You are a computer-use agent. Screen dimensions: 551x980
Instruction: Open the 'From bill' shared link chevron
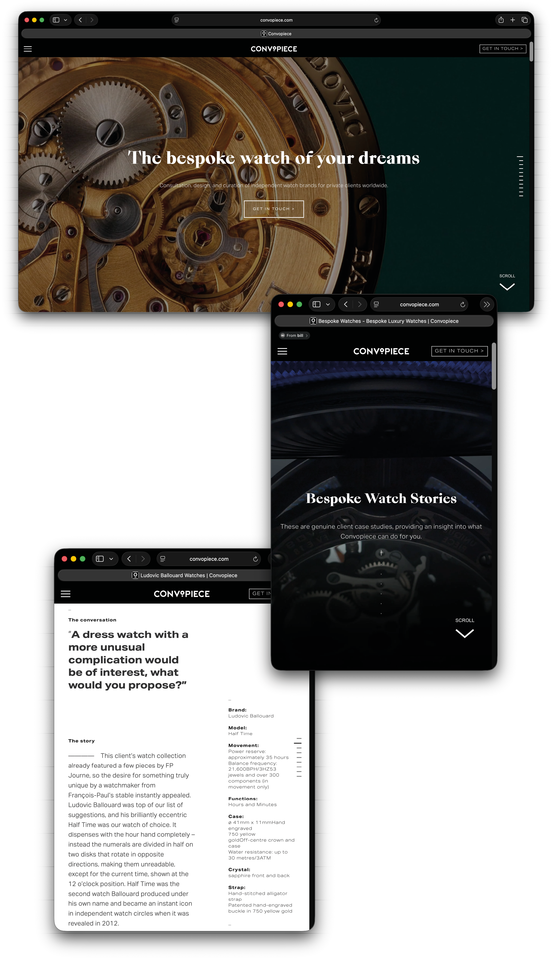click(307, 336)
